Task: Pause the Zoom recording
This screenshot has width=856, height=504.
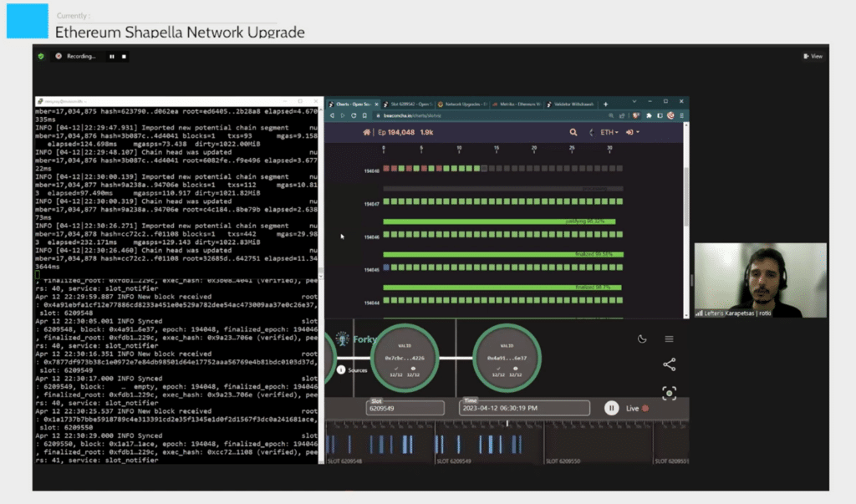Action: click(x=112, y=56)
